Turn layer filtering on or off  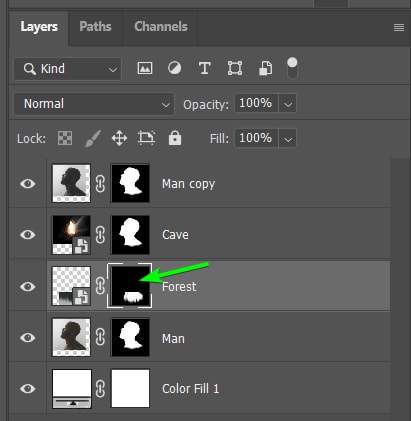pos(292,68)
